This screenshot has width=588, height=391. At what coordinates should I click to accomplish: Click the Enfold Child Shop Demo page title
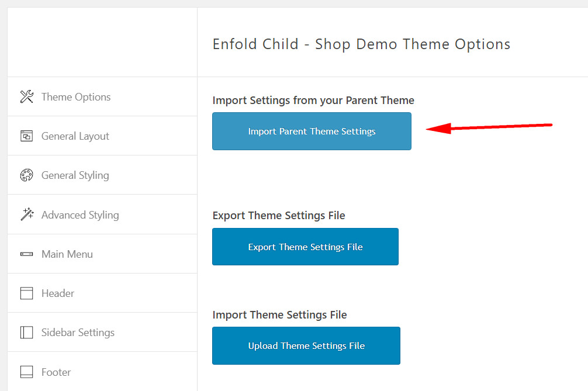click(361, 44)
